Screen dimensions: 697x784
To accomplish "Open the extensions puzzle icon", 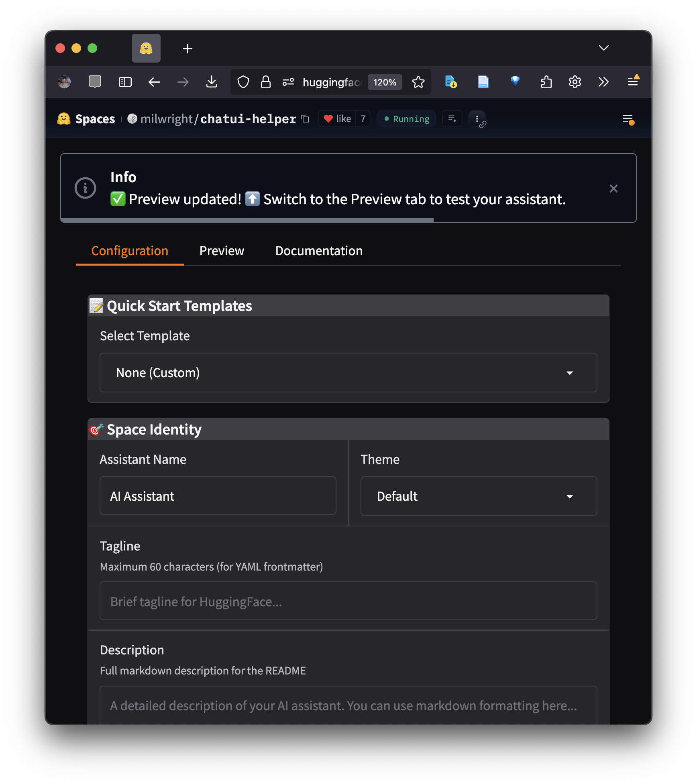I will click(x=546, y=82).
